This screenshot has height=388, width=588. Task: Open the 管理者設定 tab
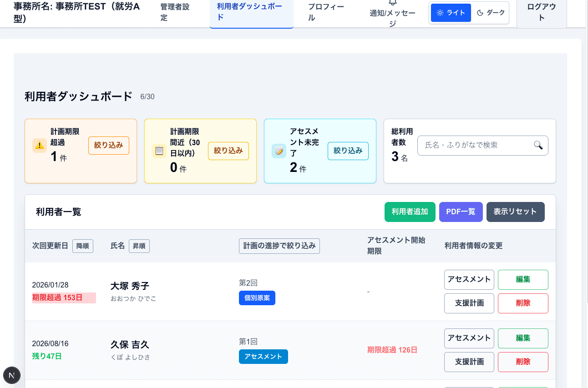click(x=175, y=13)
